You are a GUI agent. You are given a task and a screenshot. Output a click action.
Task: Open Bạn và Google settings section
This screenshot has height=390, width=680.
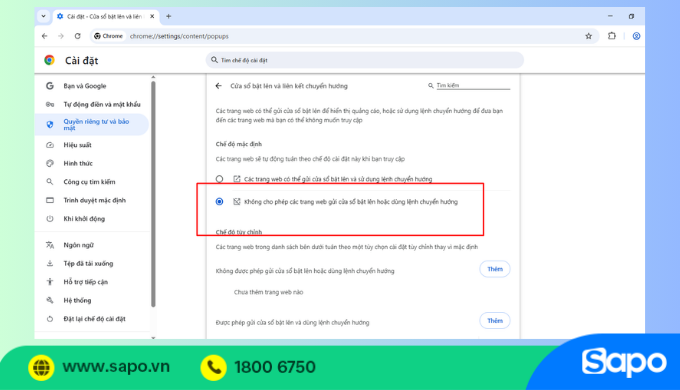tap(92, 86)
